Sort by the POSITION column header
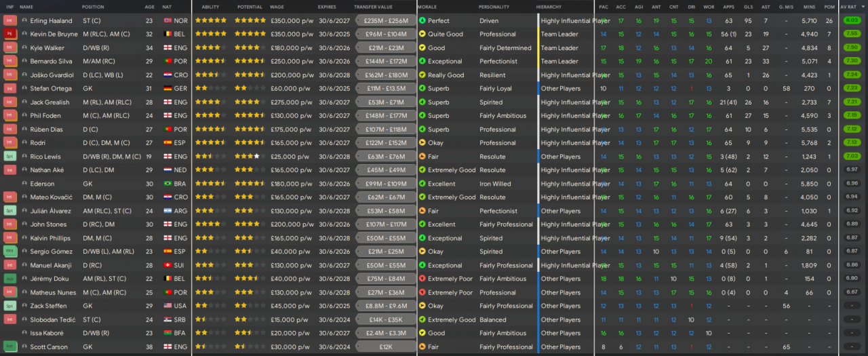This screenshot has width=868, height=356. pyautogui.click(x=93, y=7)
